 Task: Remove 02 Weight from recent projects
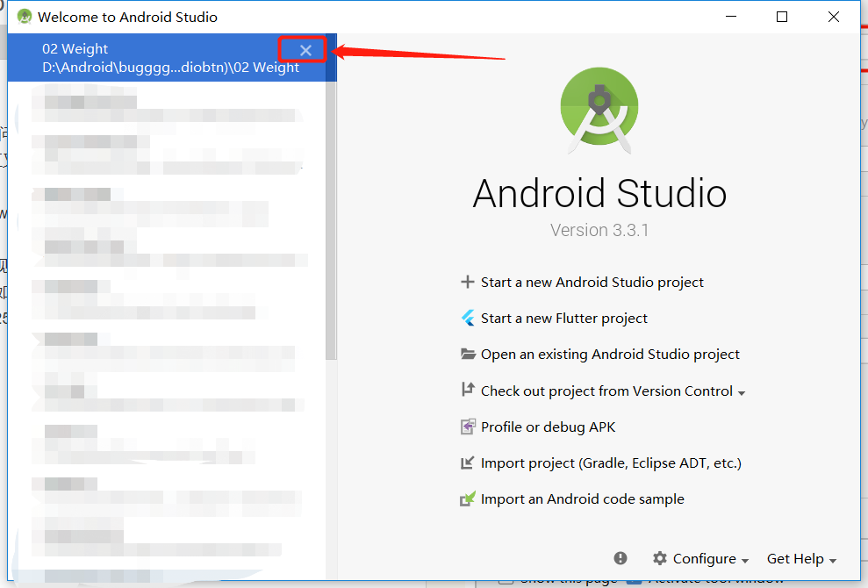coord(305,50)
